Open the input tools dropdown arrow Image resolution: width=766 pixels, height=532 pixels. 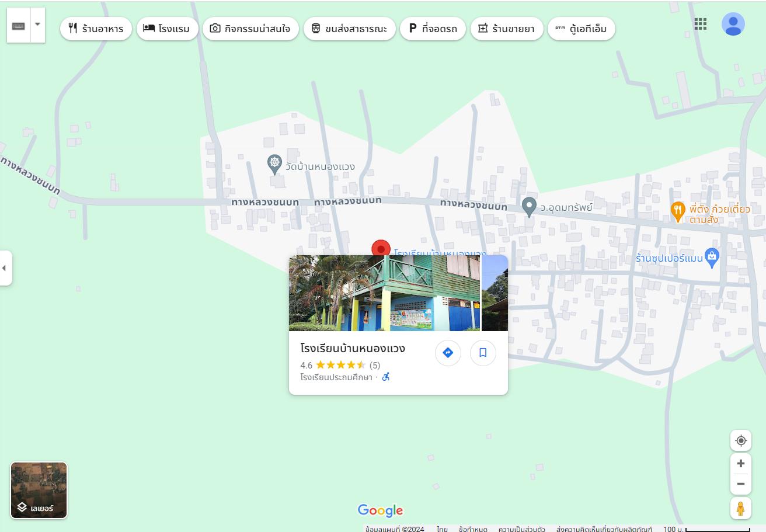[37, 25]
